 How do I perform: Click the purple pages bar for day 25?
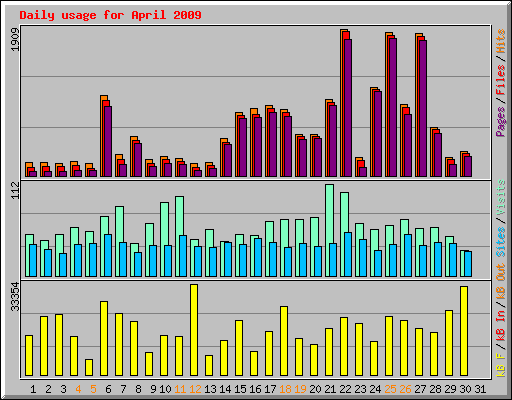[393, 108]
